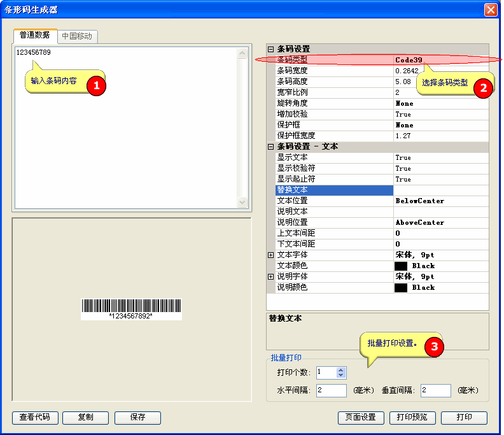
Task: Click the 说明颜色 black color swatch
Action: 401,288
